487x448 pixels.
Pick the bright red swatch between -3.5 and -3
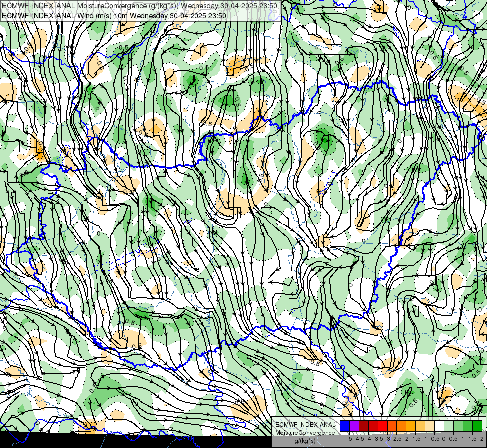click(x=383, y=426)
